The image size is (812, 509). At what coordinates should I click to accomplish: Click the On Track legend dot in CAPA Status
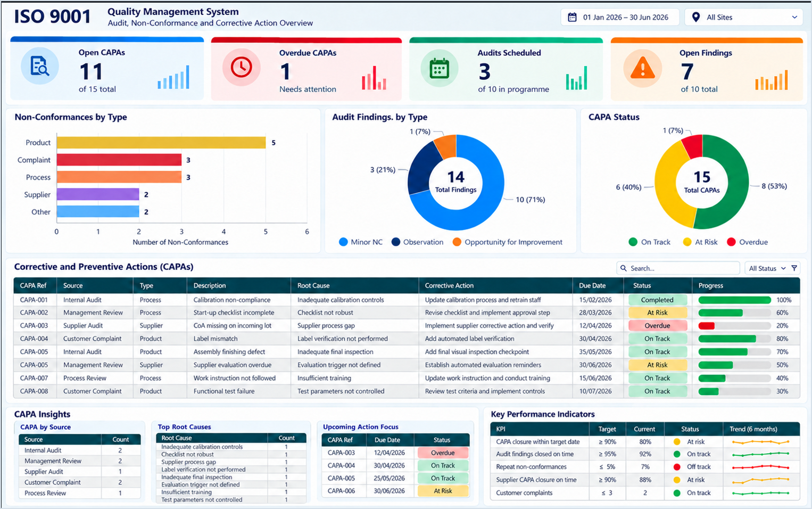[633, 242]
